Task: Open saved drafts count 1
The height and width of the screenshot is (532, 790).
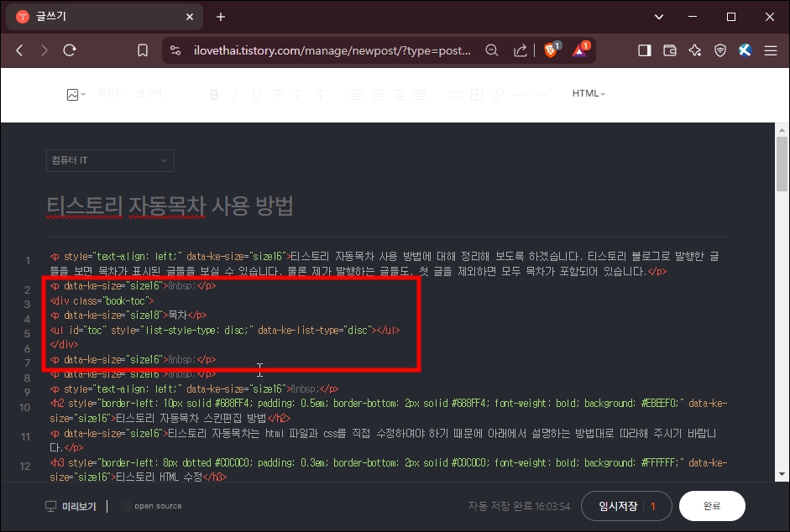Action: [653, 506]
